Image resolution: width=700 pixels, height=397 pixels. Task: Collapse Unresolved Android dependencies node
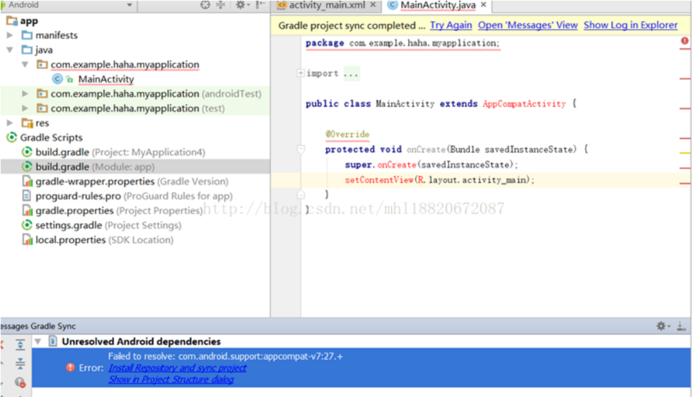[x=38, y=342]
